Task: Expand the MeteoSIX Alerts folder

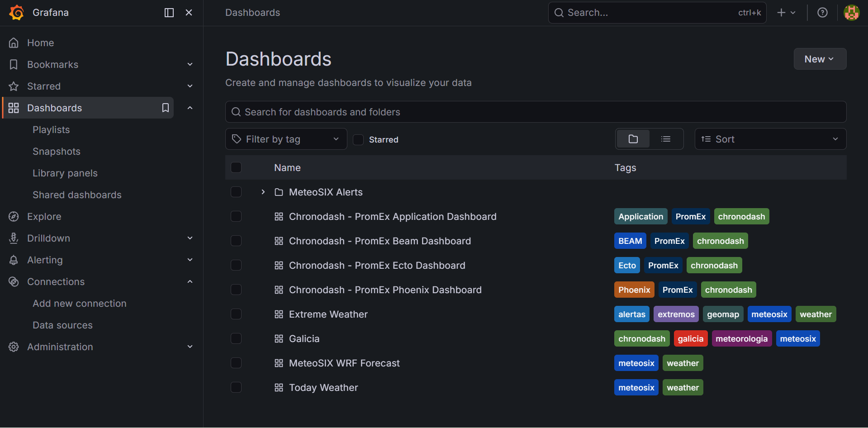Action: (263, 192)
